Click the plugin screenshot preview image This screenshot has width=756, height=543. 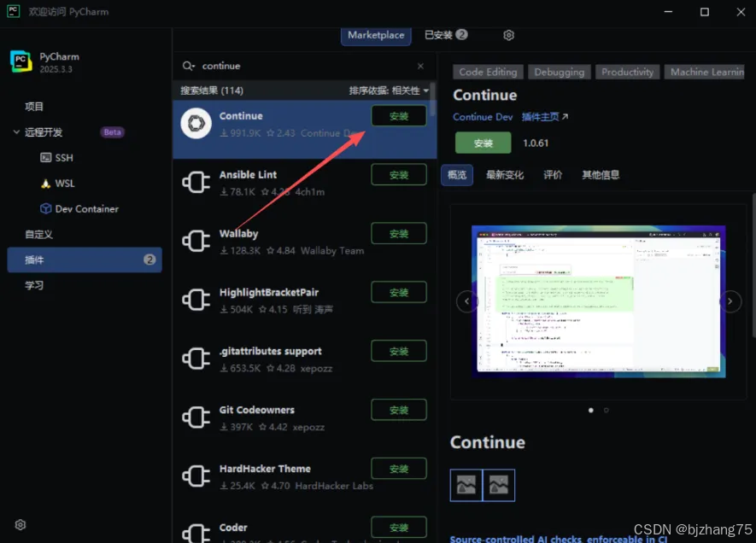click(598, 301)
